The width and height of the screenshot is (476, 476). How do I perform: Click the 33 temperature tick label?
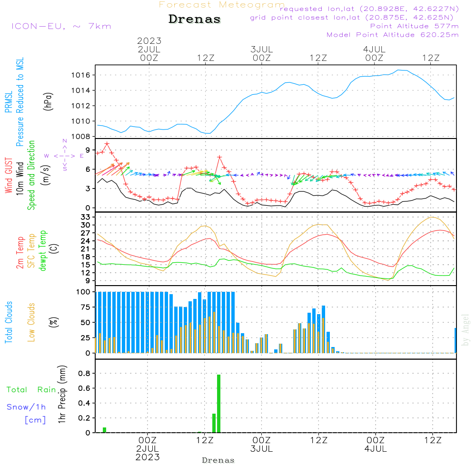pyautogui.click(x=86, y=217)
